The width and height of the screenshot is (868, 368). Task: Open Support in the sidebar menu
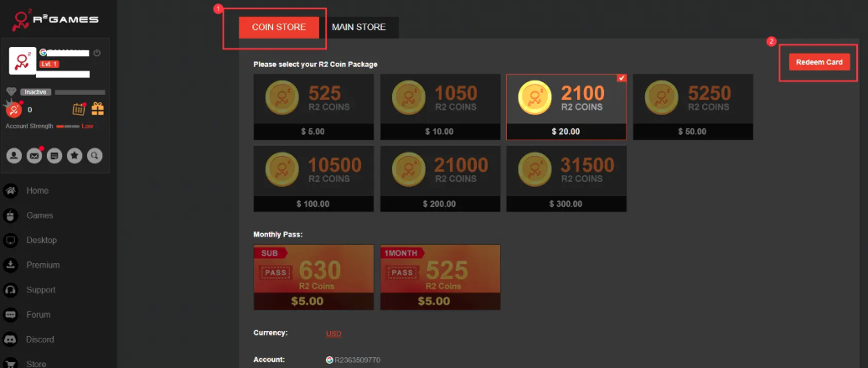coord(41,290)
